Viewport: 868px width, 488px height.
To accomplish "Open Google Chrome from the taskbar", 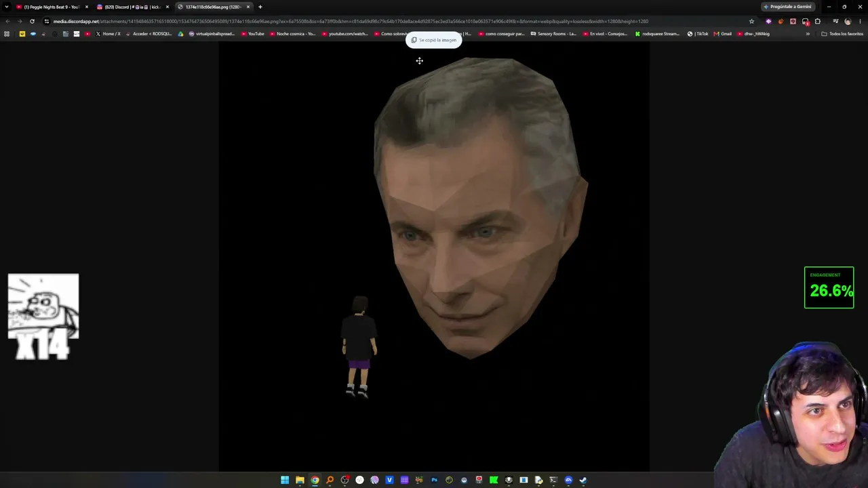I will point(315,480).
